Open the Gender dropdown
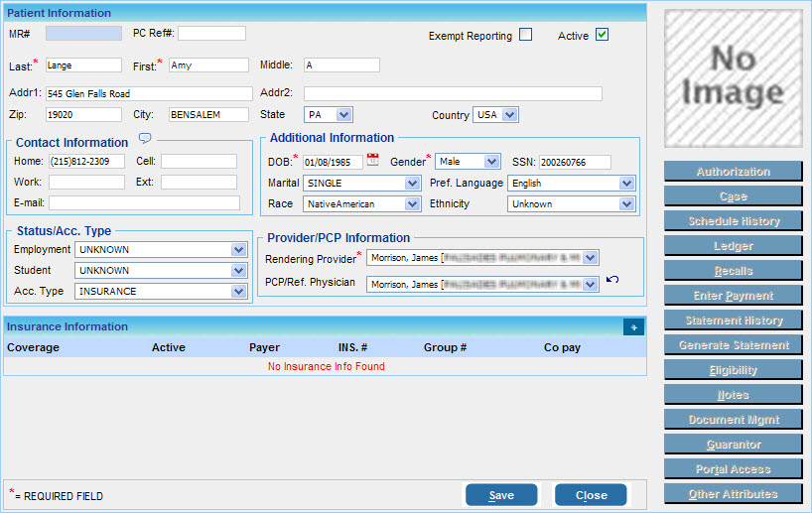The height and width of the screenshot is (513, 812). pyautogui.click(x=492, y=162)
